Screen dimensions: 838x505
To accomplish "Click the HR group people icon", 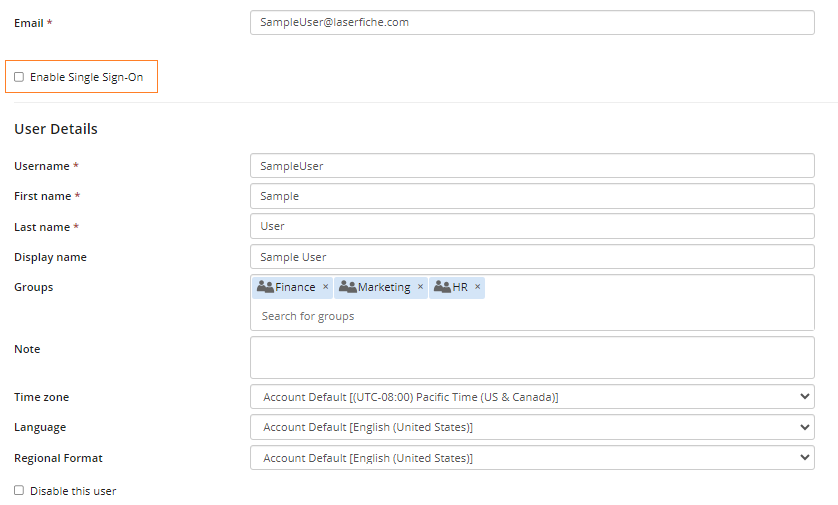I will (442, 287).
